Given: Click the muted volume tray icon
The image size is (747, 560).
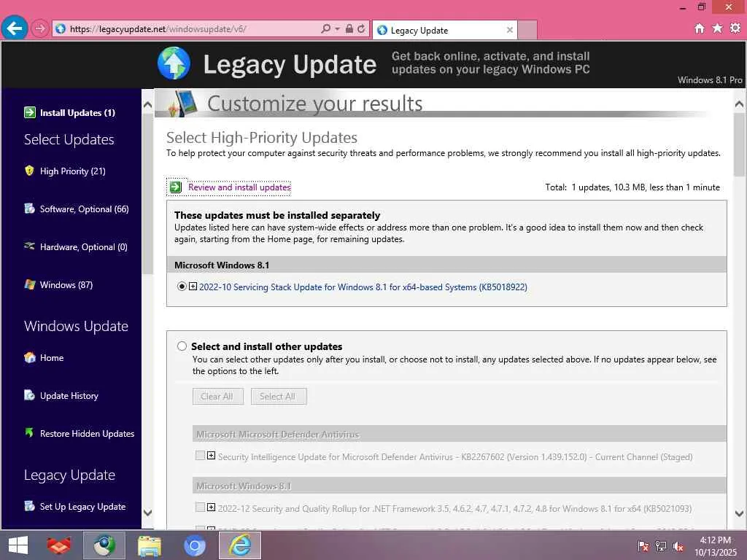Looking at the screenshot, I should click(678, 546).
